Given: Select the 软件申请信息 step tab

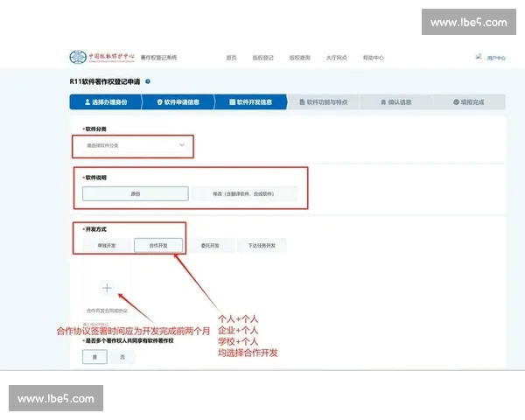Looking at the screenshot, I should pos(178,101).
